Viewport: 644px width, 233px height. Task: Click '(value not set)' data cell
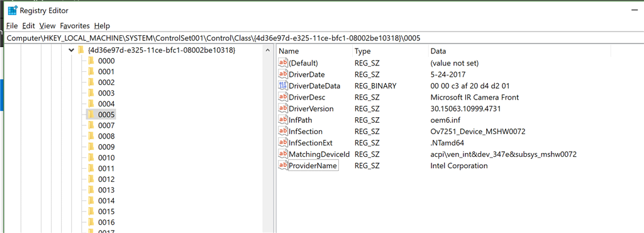point(454,63)
